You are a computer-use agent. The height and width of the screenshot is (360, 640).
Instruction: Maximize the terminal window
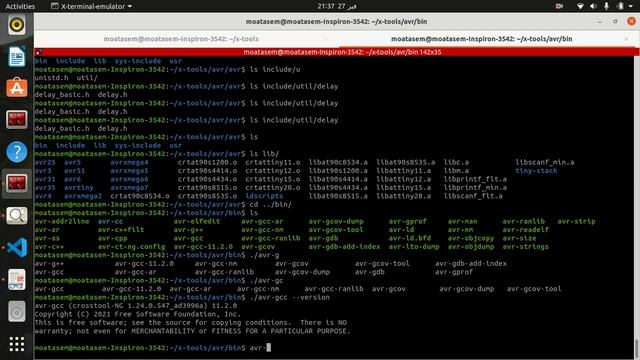pyautogui.click(x=615, y=22)
